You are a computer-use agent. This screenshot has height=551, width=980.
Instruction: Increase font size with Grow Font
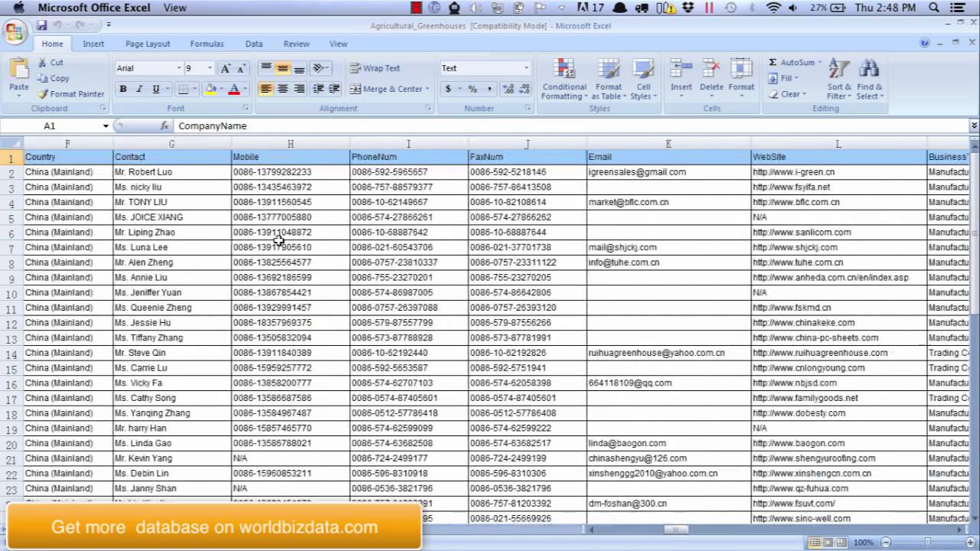[226, 68]
